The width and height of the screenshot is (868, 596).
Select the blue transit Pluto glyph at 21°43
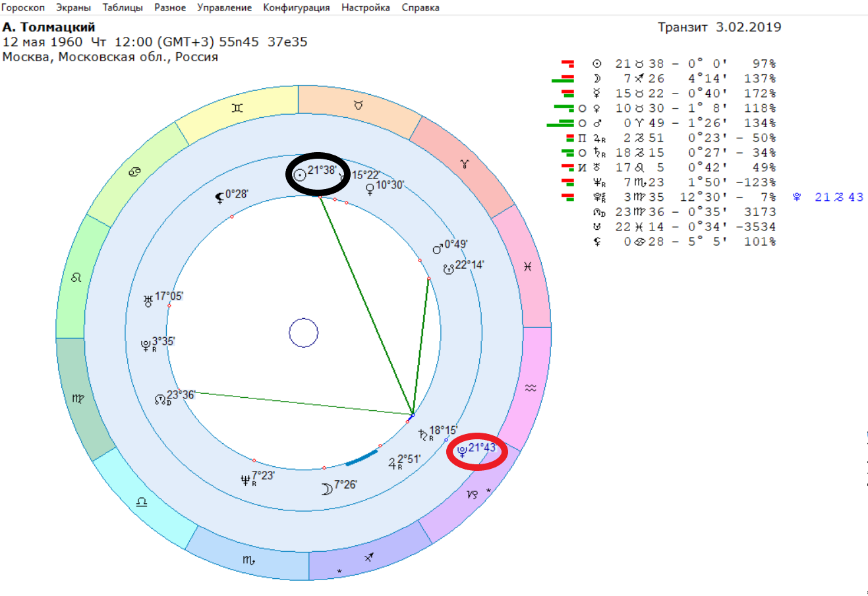[x=462, y=451]
